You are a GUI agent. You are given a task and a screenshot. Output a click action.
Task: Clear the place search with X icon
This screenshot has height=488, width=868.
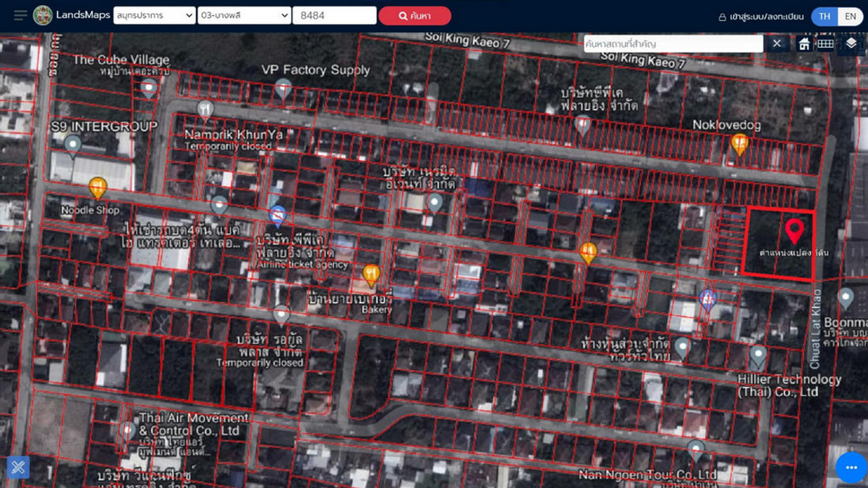(776, 43)
